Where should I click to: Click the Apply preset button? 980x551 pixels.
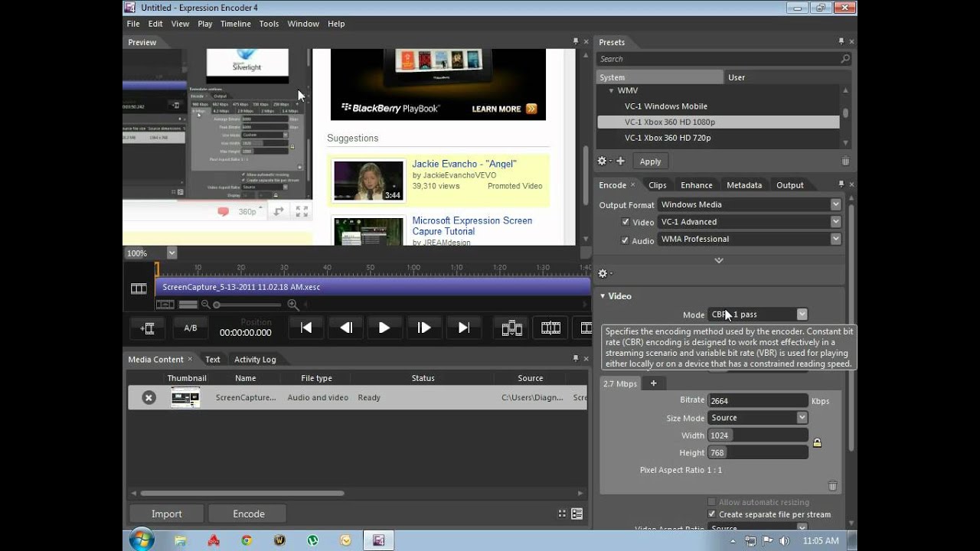point(650,161)
